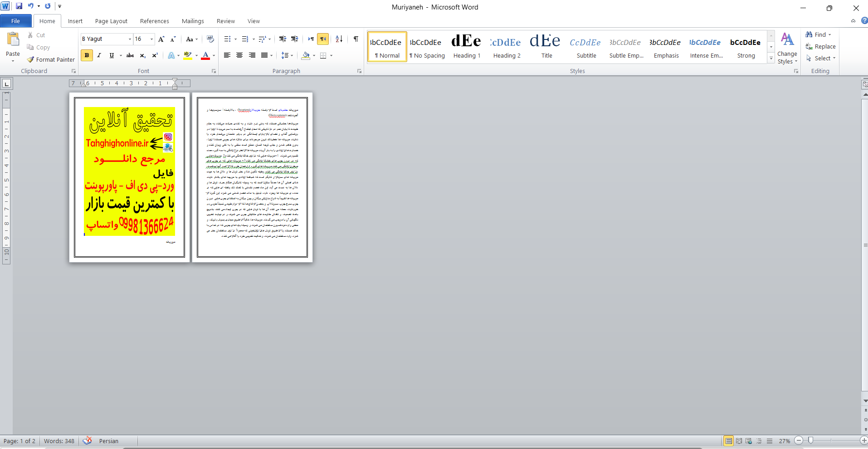Click the Align Text Left icon
Image resolution: width=868 pixels, height=449 pixels.
pos(227,55)
